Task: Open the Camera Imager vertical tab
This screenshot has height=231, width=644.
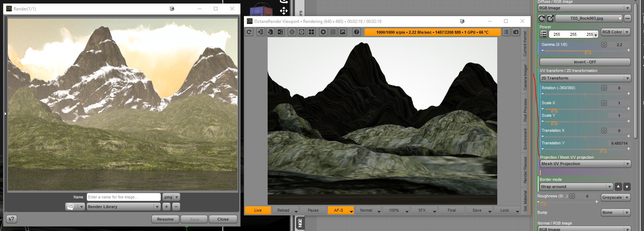Action: (x=525, y=77)
